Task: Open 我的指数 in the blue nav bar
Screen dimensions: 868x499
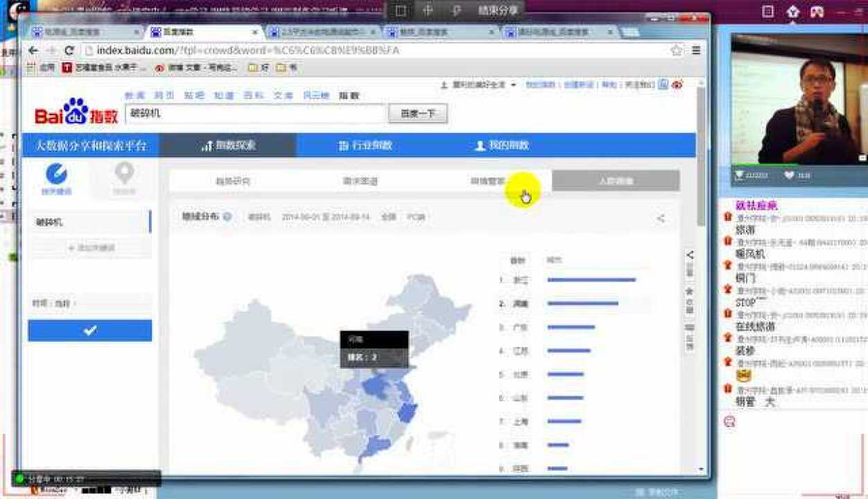Action: (503, 146)
